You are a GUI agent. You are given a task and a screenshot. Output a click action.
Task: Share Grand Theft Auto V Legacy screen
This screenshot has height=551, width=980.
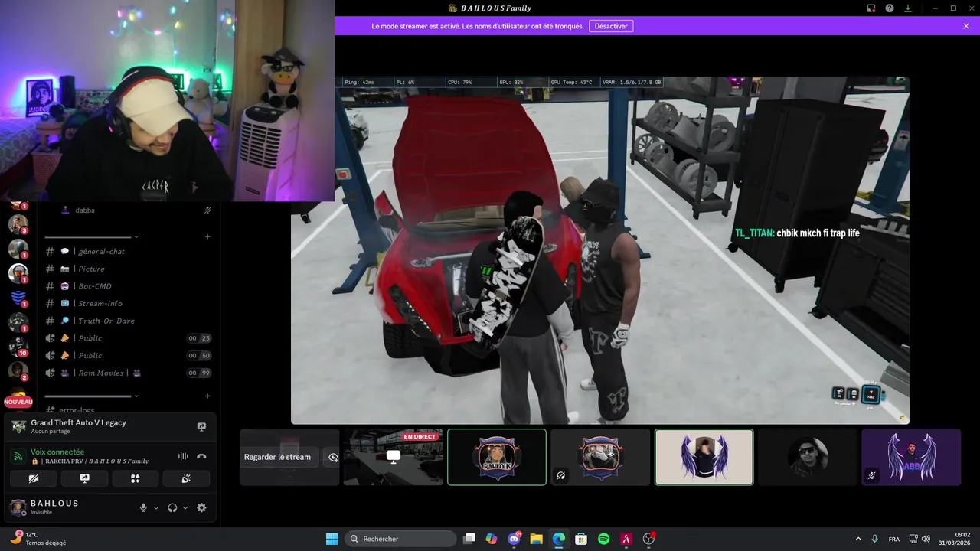[201, 426]
